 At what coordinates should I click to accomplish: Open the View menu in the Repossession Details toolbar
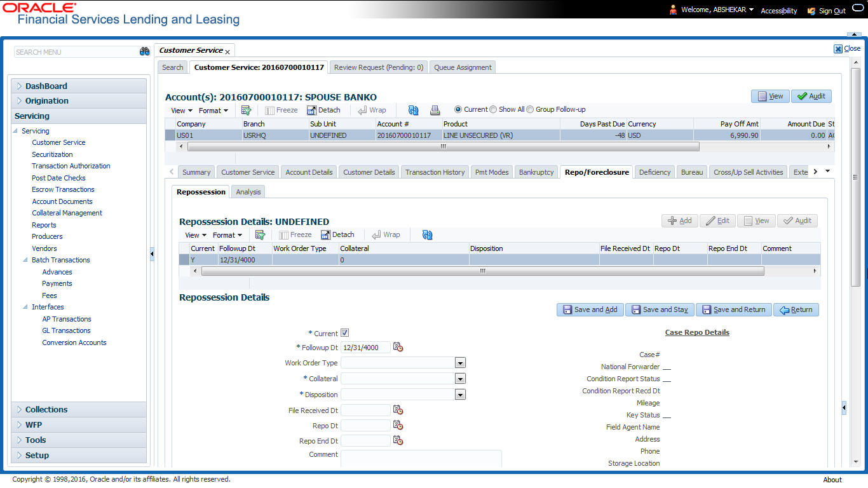click(x=196, y=235)
